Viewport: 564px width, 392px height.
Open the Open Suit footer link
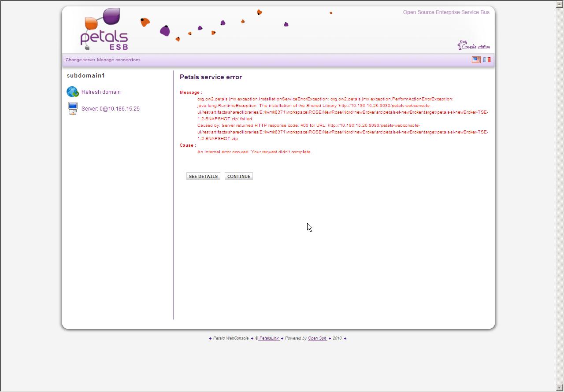317,338
